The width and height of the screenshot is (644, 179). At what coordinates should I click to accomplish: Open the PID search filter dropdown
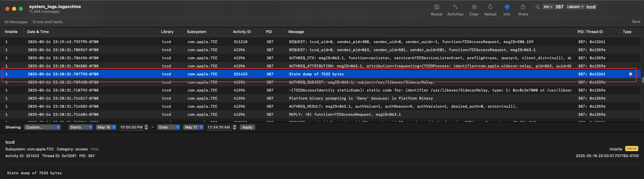click(x=548, y=7)
